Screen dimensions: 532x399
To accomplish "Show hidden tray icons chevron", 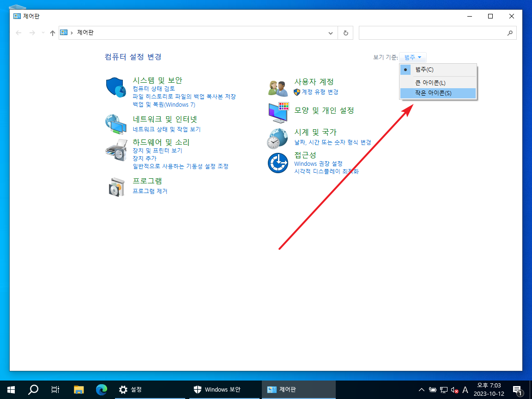I will pos(421,390).
